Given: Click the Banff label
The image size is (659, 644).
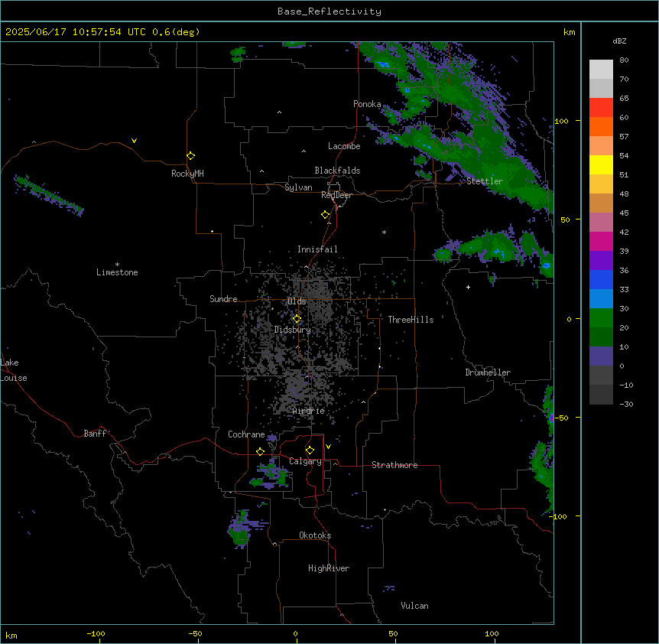Looking at the screenshot, I should click(95, 434).
